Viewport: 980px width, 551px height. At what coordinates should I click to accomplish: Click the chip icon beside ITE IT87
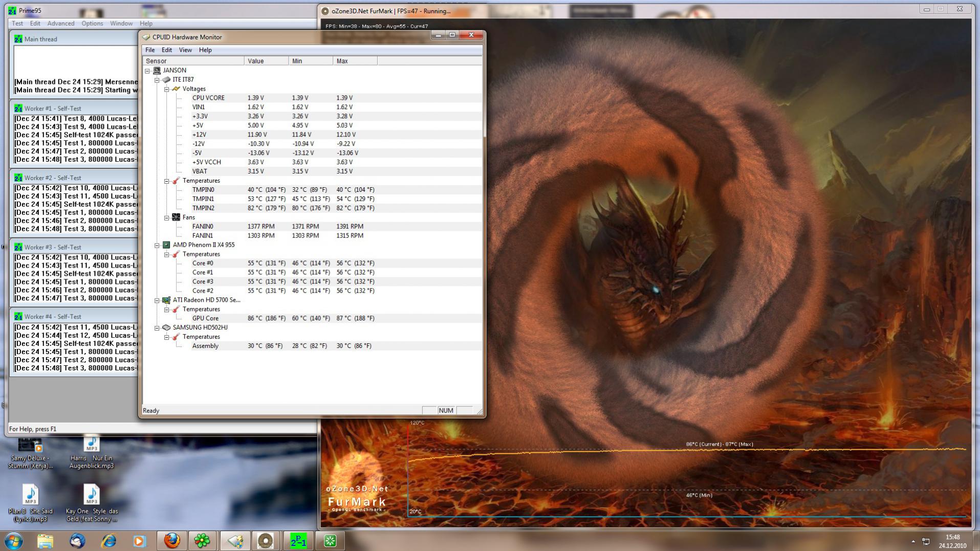[x=166, y=79]
